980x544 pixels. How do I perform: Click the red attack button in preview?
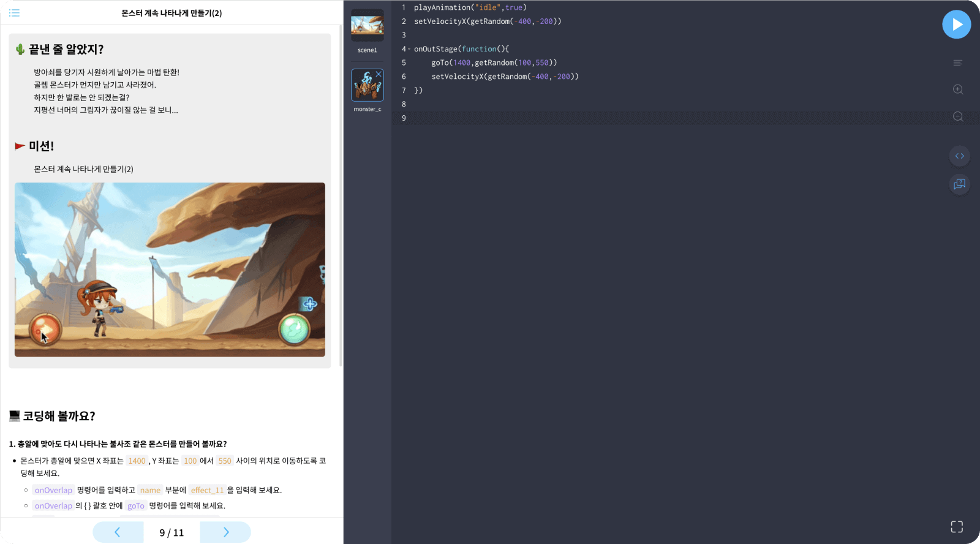[x=45, y=330]
